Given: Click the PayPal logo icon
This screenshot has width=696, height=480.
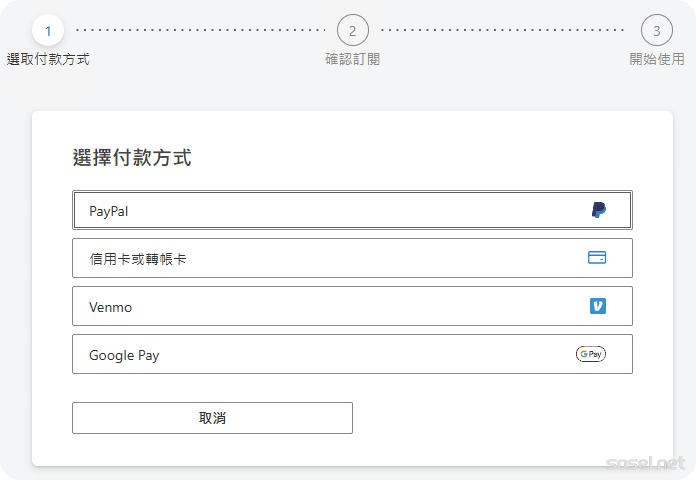Looking at the screenshot, I should point(598,210).
